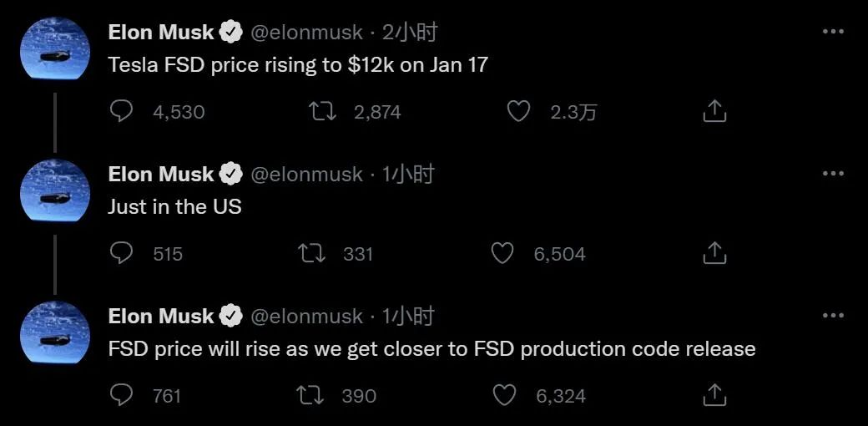Viewport: 868px width, 426px height.
Task: Retweet the "Just in the US" tweet
Action: (311, 253)
